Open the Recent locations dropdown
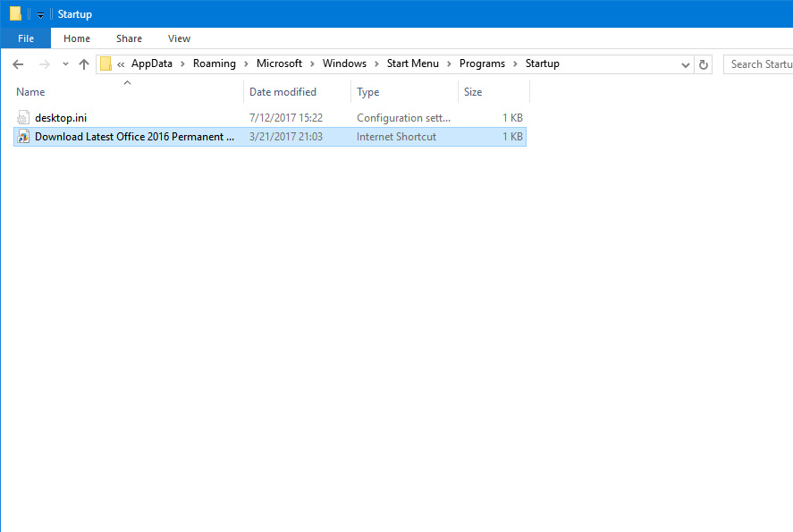793x532 pixels. tap(64, 64)
